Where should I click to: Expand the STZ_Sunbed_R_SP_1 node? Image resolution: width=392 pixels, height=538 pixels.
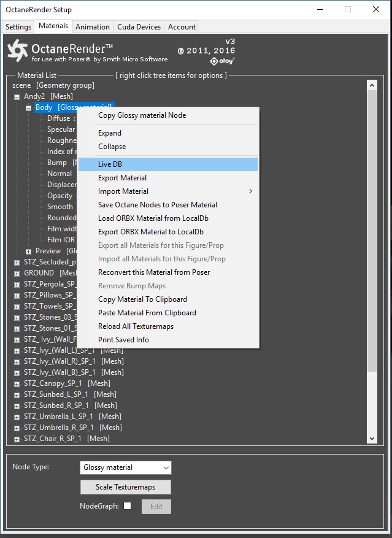tap(17, 406)
